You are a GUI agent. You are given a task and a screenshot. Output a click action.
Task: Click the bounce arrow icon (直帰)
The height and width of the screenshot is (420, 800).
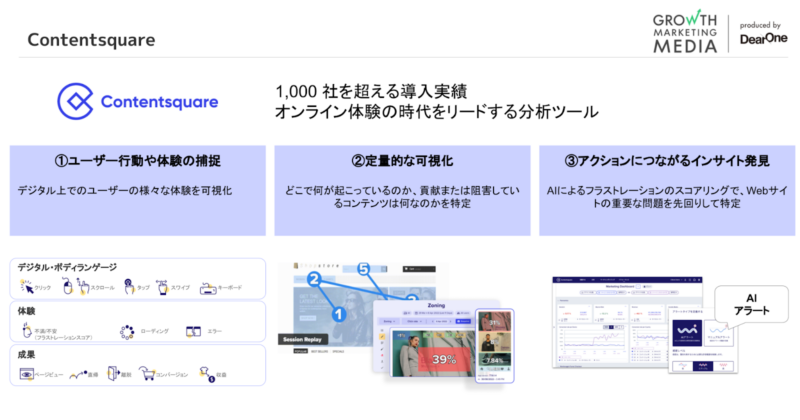click(78, 375)
